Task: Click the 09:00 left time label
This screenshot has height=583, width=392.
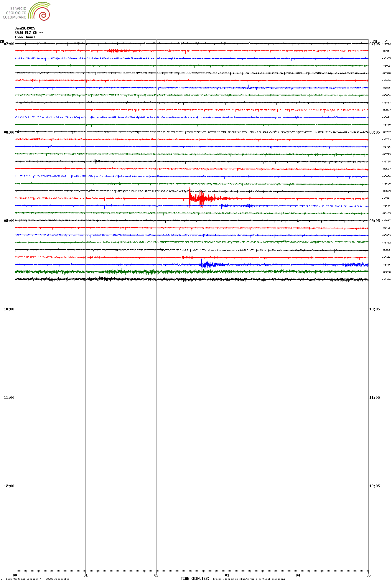Action: pyautogui.click(x=9, y=221)
